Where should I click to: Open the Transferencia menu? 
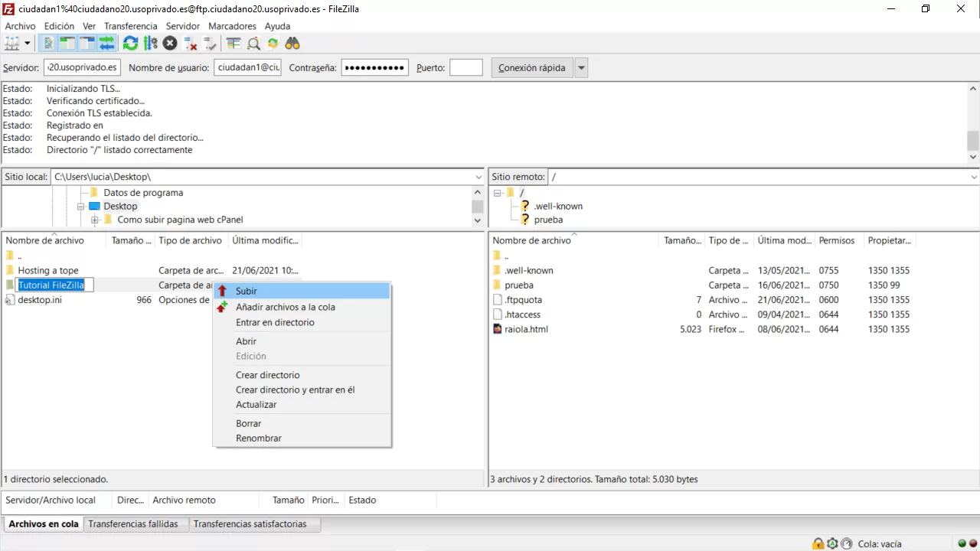coord(131,26)
